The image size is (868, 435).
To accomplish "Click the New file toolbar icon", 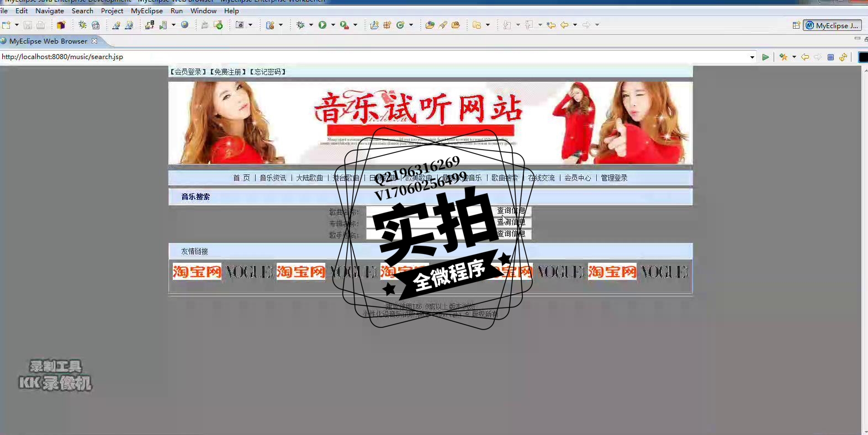I will (6, 25).
